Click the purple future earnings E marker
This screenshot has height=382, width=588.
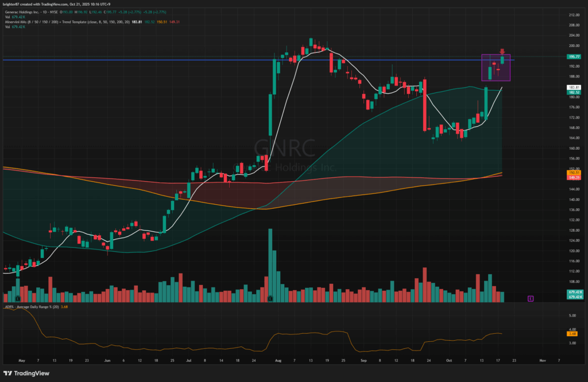[531, 298]
